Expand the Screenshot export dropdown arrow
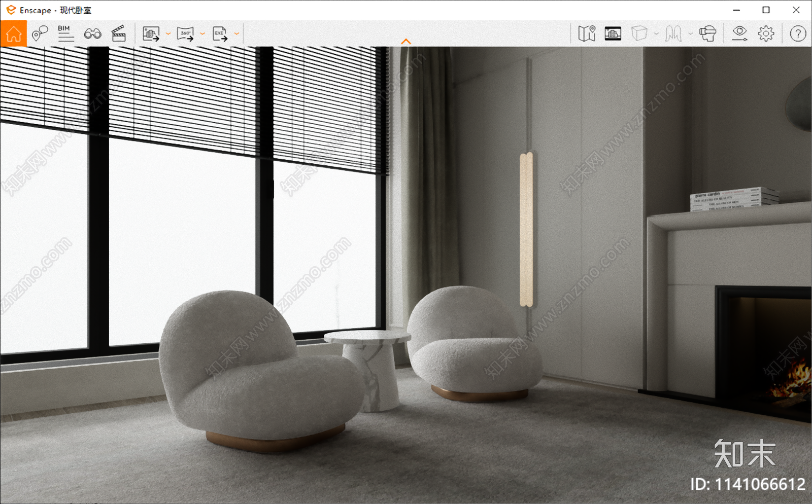 coord(168,34)
